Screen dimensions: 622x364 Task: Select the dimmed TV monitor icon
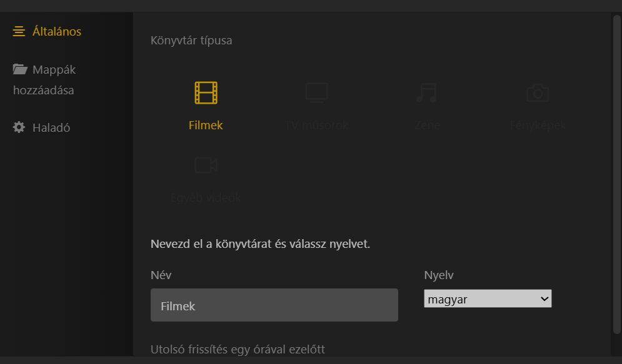click(x=316, y=92)
